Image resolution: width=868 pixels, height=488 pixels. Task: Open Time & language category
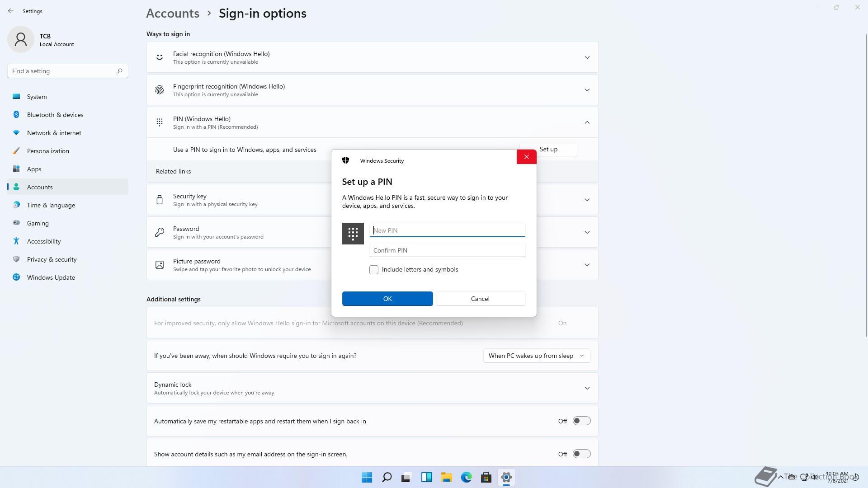[x=68, y=205]
